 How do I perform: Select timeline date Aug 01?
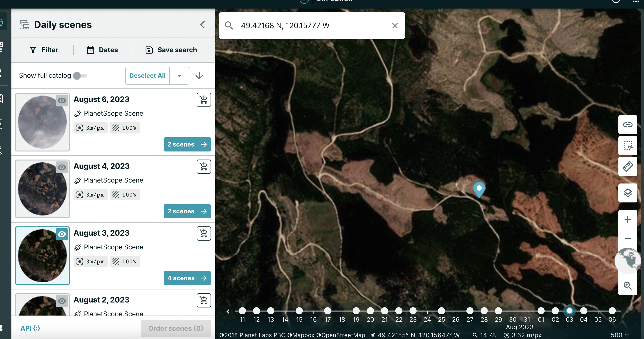pyautogui.click(x=541, y=311)
